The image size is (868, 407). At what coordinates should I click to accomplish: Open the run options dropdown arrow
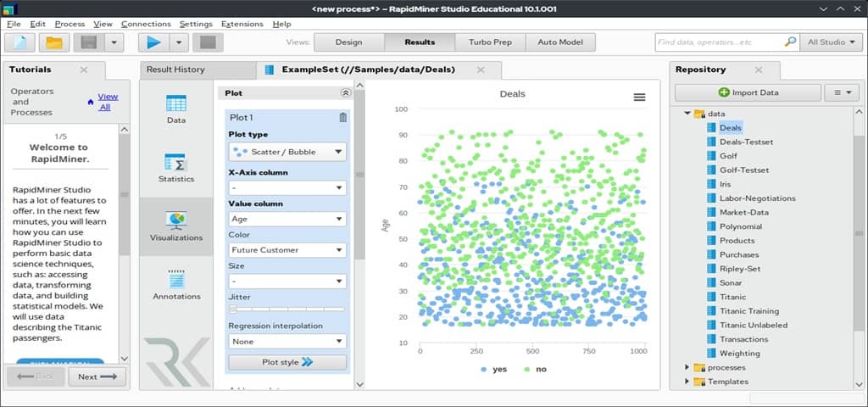(179, 42)
